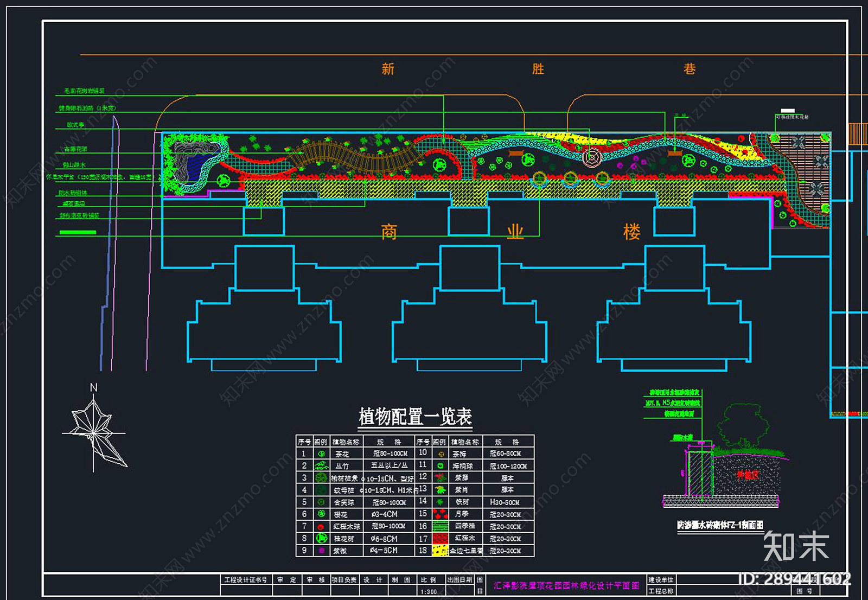Image resolution: width=868 pixels, height=600 pixels.
Task: Click the scale value 1:300 in title block
Action: 429,592
